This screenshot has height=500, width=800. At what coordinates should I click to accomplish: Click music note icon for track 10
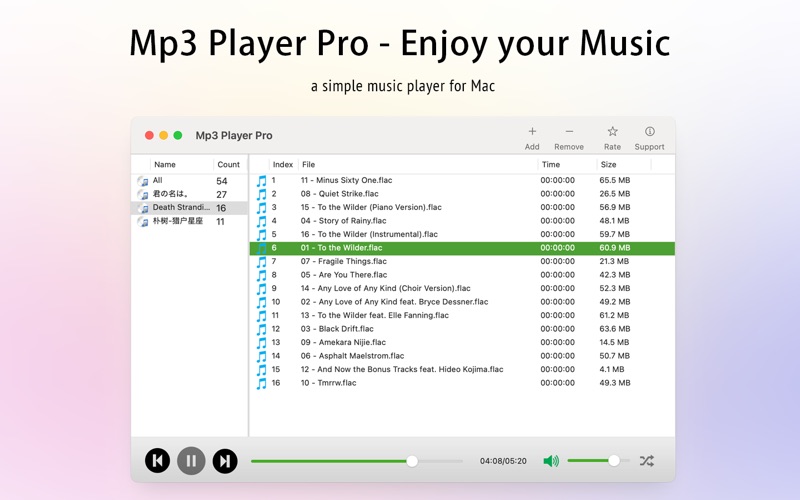click(261, 303)
